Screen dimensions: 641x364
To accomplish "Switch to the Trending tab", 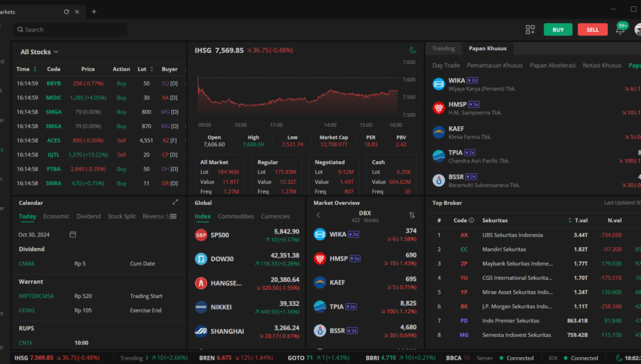I will pyautogui.click(x=443, y=48).
